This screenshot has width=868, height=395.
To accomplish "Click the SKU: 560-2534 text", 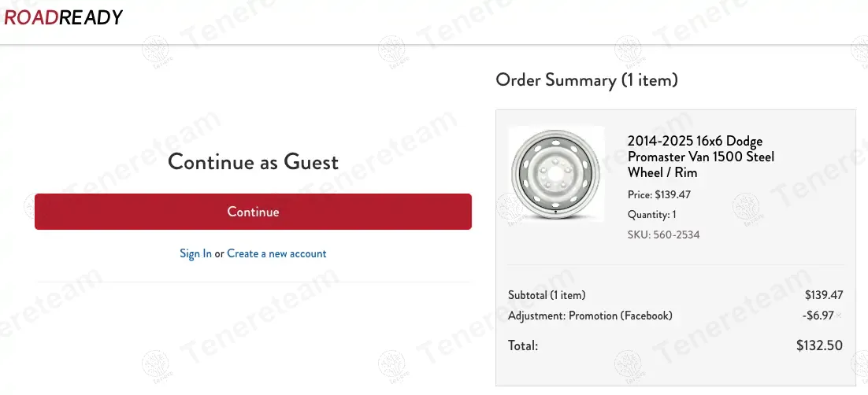I will coord(663,234).
